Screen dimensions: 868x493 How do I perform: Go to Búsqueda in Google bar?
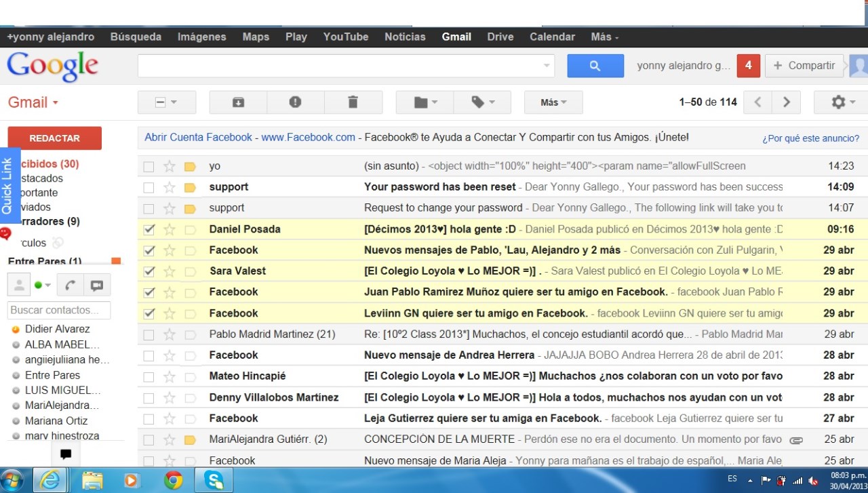136,37
